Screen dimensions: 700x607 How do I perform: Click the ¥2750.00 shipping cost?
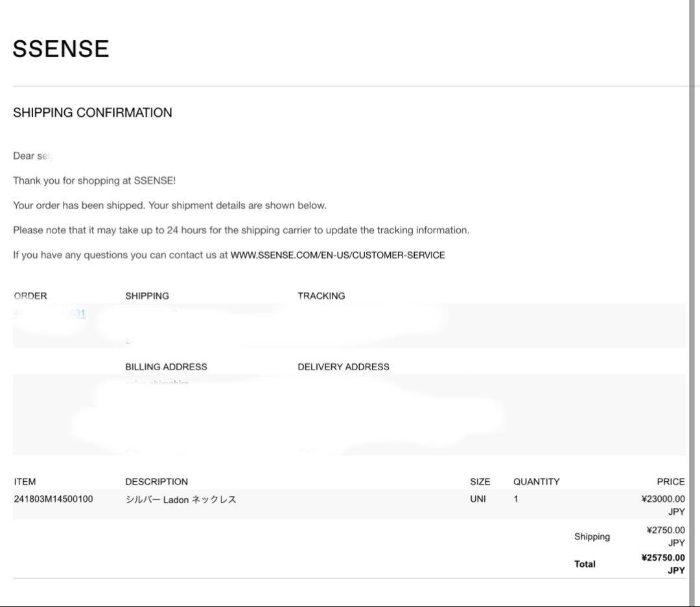coord(665,530)
